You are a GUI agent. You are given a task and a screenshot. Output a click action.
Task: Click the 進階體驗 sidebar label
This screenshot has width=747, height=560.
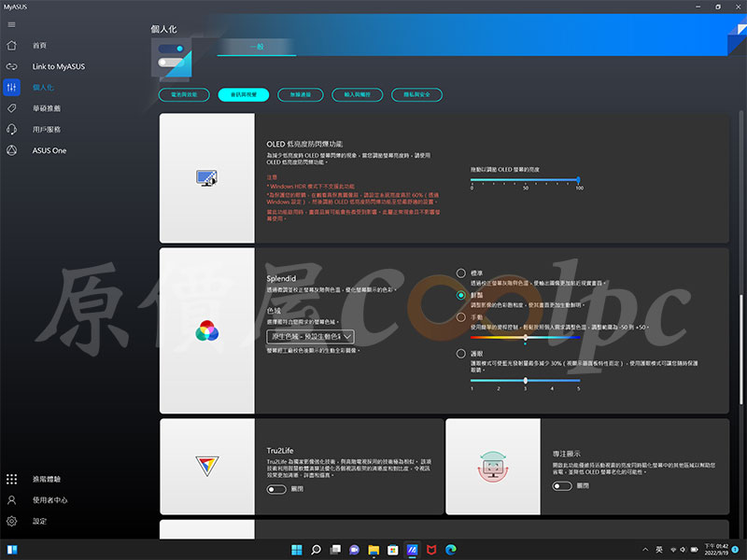(47, 479)
